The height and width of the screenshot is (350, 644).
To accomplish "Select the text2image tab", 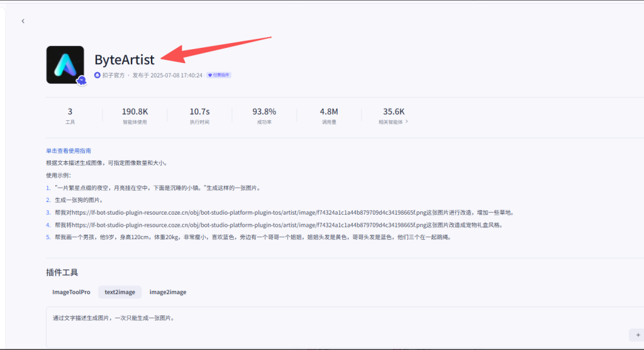I will click(x=119, y=292).
